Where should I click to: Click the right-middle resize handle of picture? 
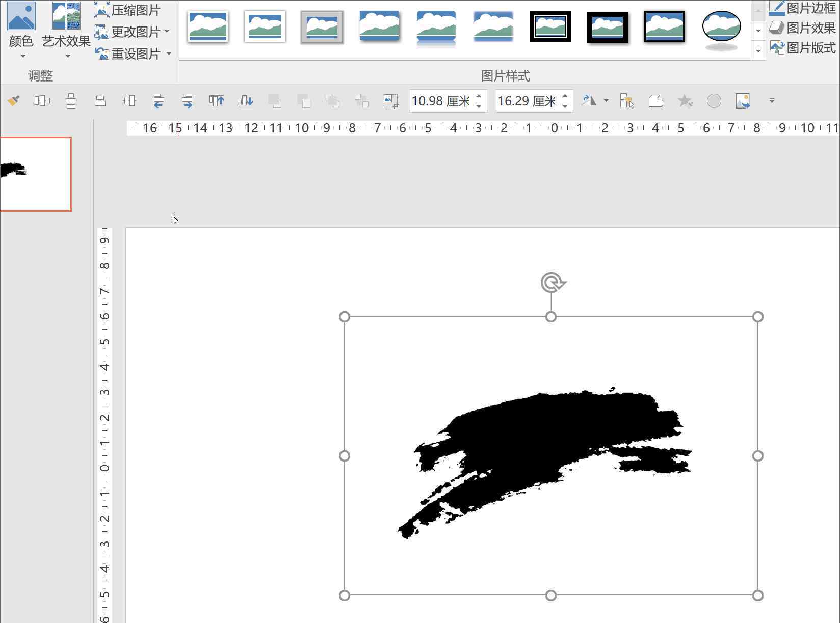(758, 456)
